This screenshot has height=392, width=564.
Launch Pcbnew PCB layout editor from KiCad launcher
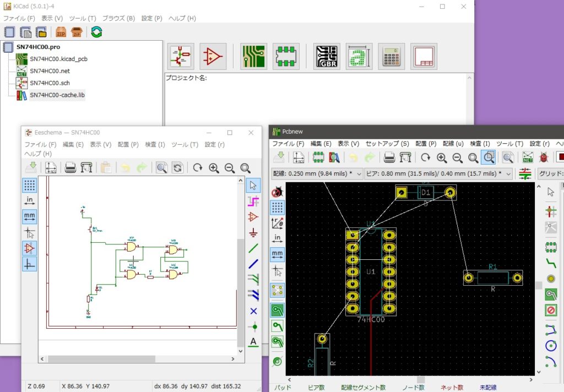pyautogui.click(x=253, y=57)
